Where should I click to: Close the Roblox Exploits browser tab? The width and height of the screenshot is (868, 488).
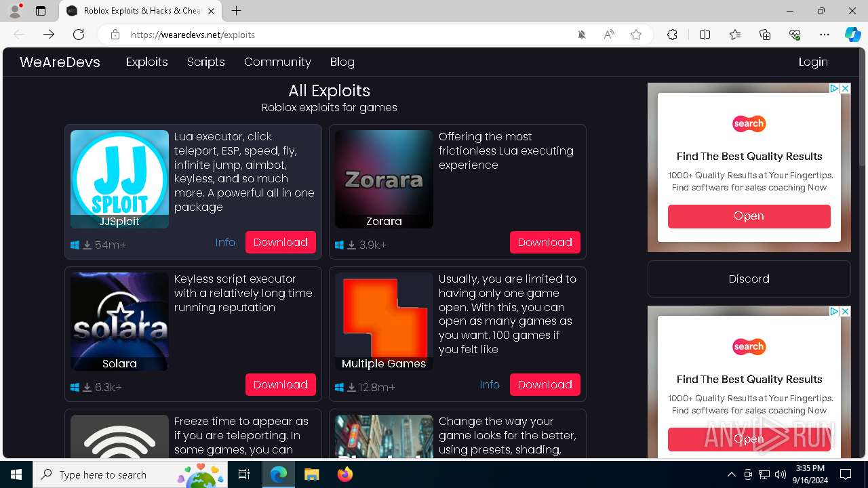[x=211, y=11]
